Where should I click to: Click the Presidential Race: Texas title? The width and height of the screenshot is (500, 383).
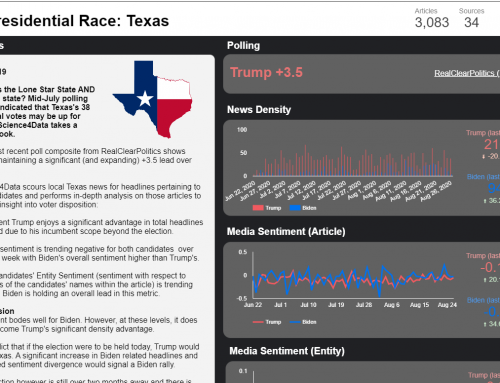[x=84, y=21]
